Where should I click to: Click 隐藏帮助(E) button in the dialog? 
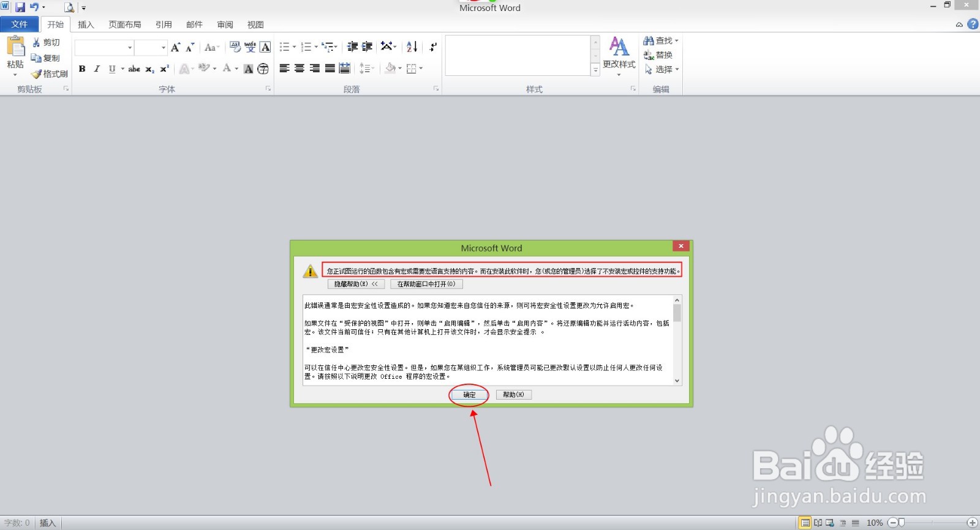(356, 284)
